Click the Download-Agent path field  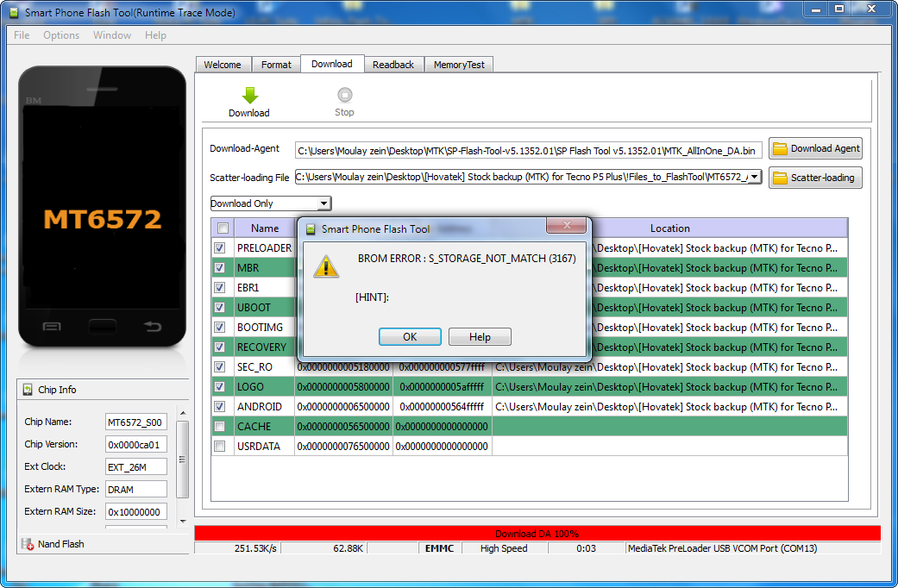pyautogui.click(x=529, y=151)
